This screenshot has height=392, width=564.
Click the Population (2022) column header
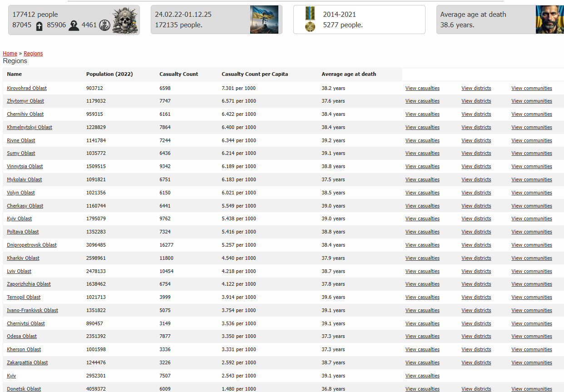[x=109, y=74]
